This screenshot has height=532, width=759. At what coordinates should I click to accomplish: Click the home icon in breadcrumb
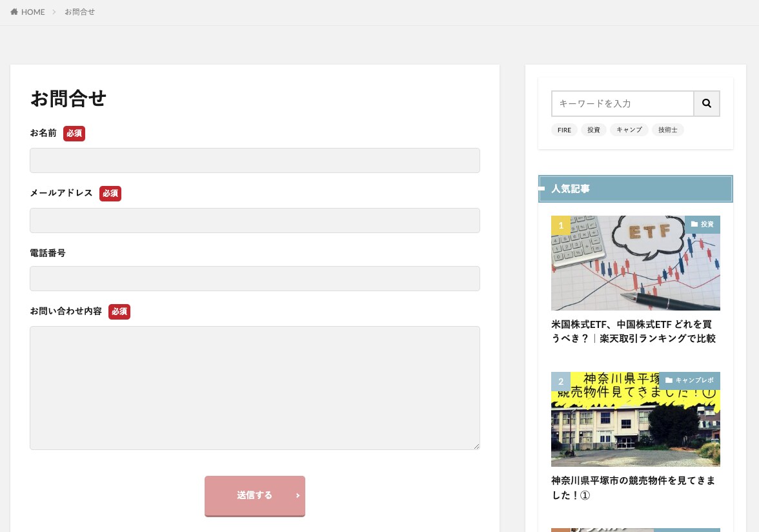coord(14,12)
